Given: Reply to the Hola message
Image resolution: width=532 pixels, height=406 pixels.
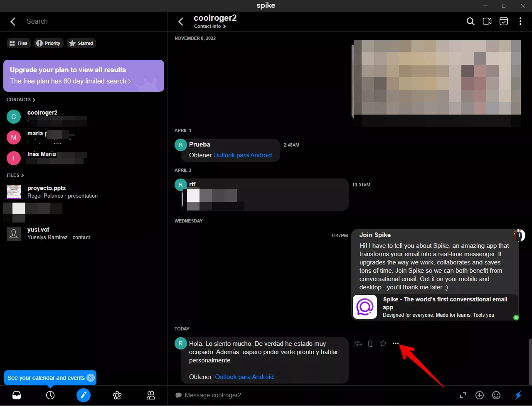Looking at the screenshot, I should click(358, 343).
